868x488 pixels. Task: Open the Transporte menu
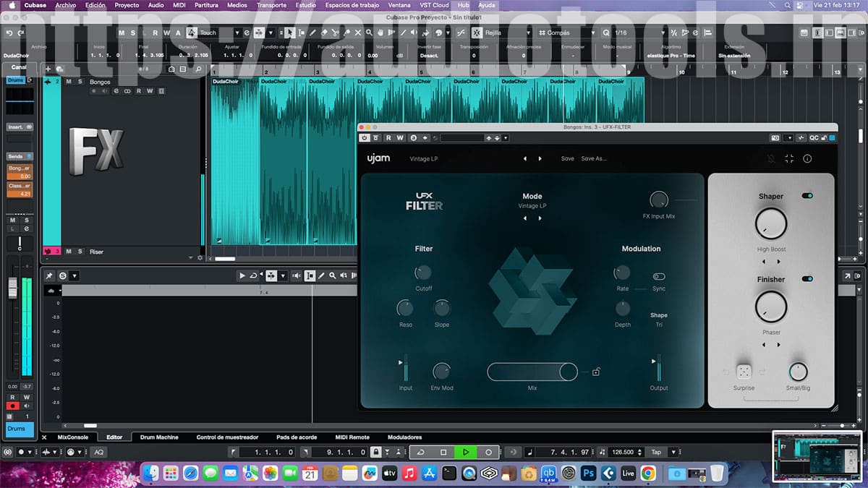271,5
